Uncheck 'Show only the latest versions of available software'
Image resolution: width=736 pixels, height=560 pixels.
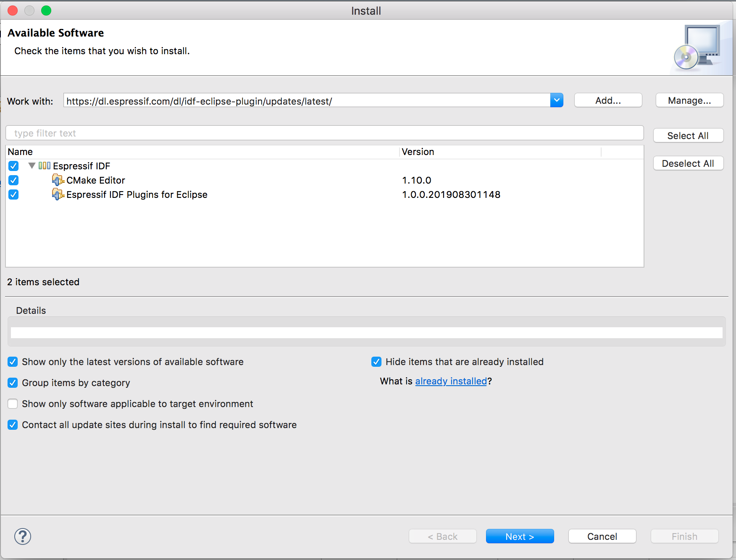pyautogui.click(x=13, y=362)
